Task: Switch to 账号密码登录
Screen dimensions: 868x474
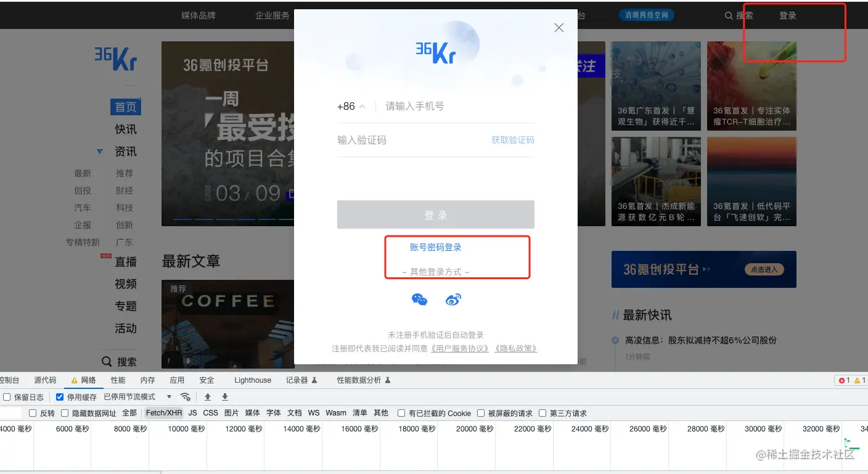Action: (x=436, y=247)
